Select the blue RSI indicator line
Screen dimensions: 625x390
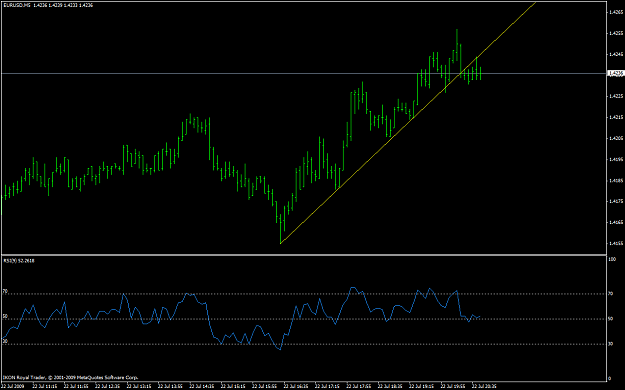point(241,318)
